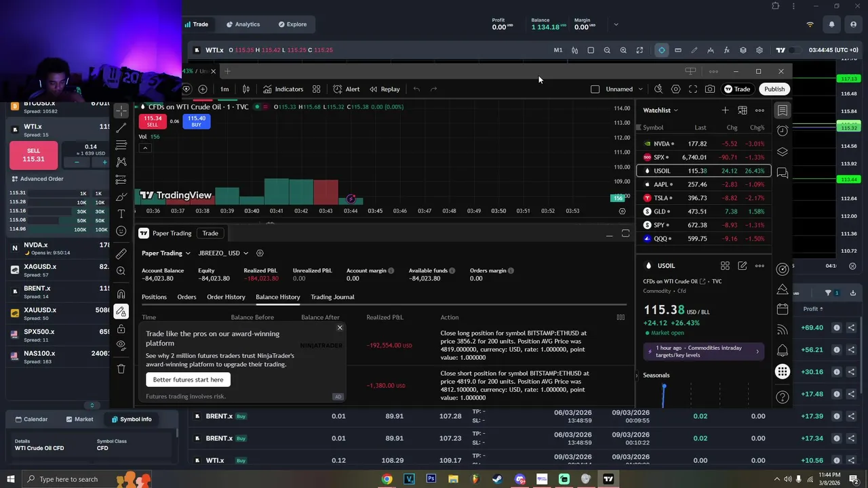This screenshot has height=488, width=868.
Task: Open the notifications bell in right sidebar
Action: tap(783, 350)
